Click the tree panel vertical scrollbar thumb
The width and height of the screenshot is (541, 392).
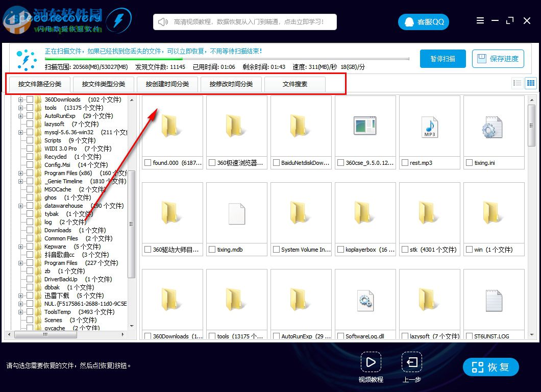click(132, 224)
